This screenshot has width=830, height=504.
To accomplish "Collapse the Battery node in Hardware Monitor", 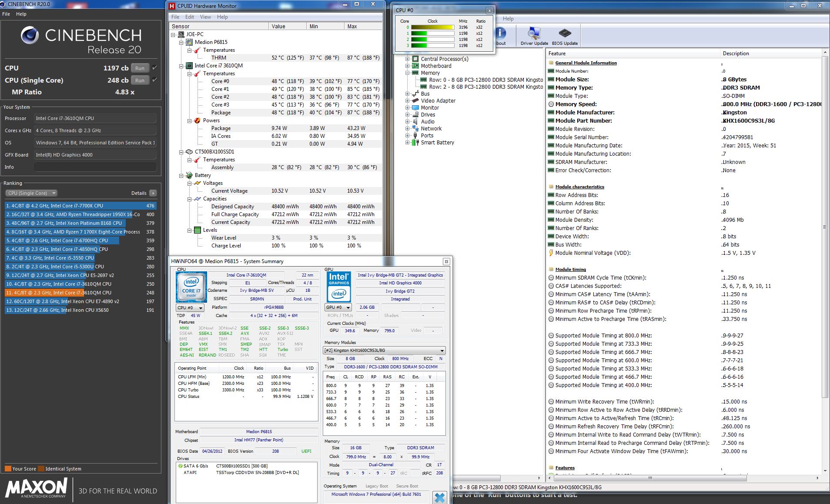I will 181,175.
